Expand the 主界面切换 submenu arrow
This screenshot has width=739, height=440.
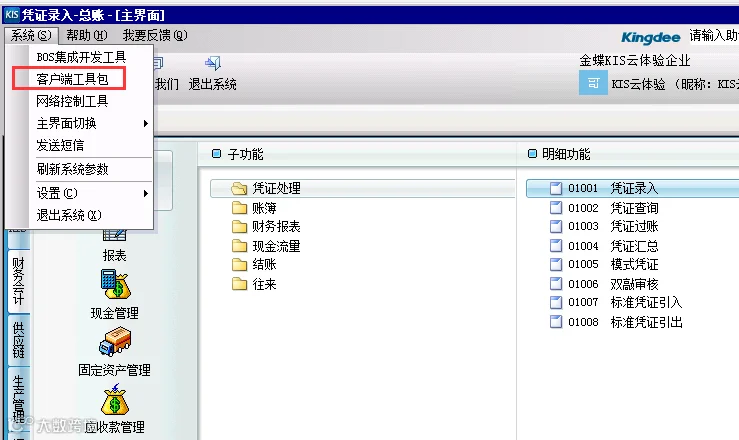[146, 123]
